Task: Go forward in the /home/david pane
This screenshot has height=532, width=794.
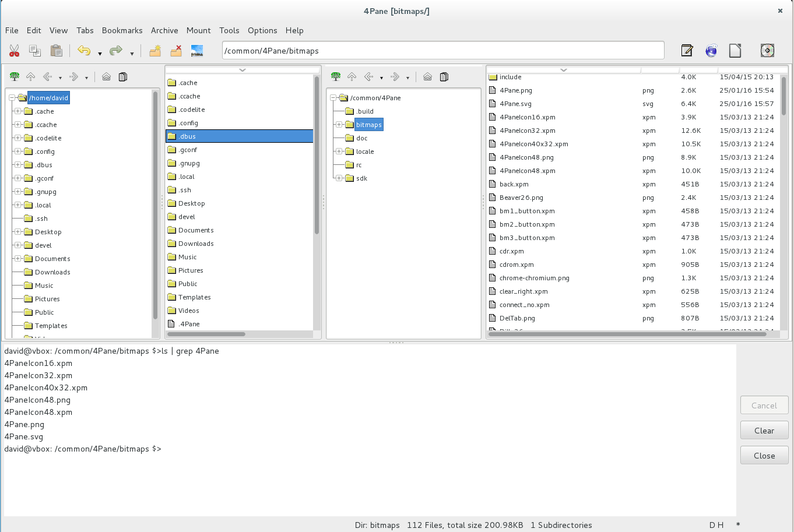Action: pos(73,76)
